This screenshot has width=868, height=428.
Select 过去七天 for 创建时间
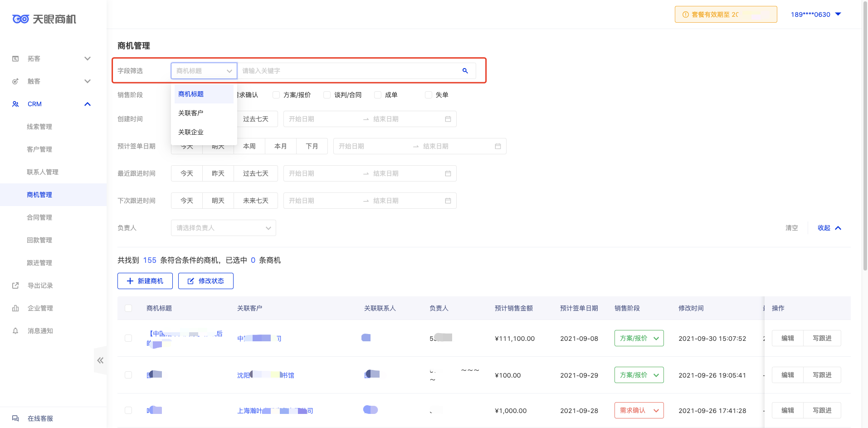(256, 119)
